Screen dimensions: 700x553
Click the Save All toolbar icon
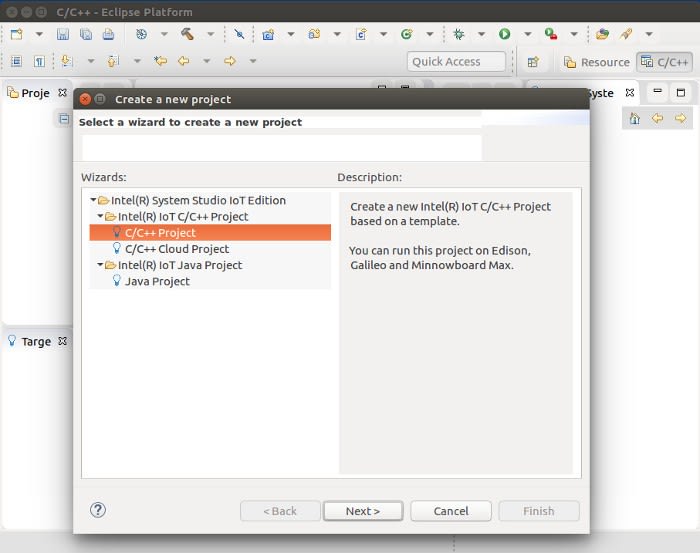click(x=86, y=34)
